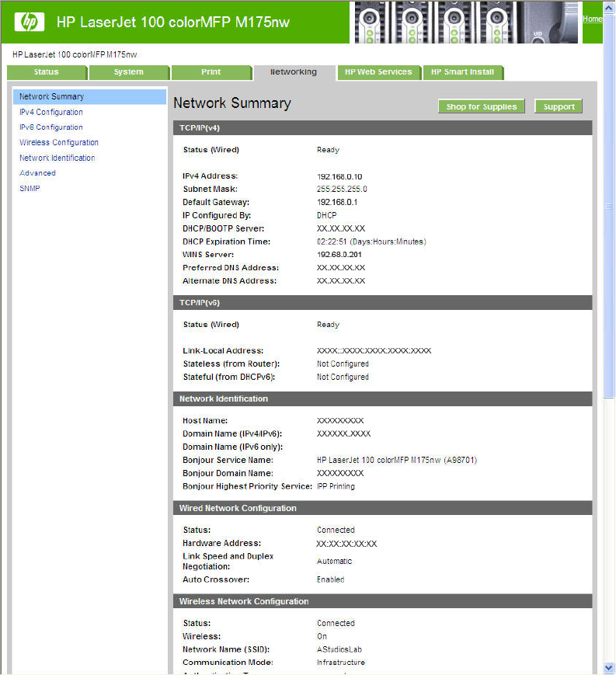
Task: Go to Wireless Configuration
Action: [59, 143]
